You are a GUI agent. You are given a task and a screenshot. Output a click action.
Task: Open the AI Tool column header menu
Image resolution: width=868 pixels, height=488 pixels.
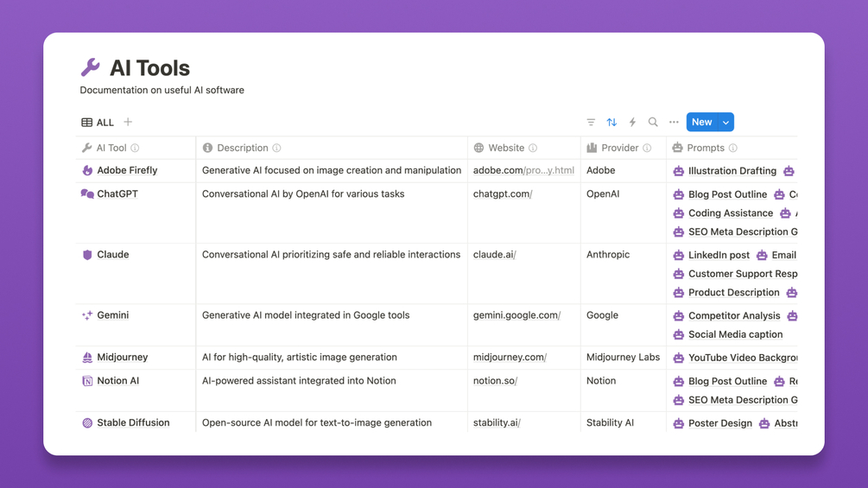pyautogui.click(x=135, y=148)
